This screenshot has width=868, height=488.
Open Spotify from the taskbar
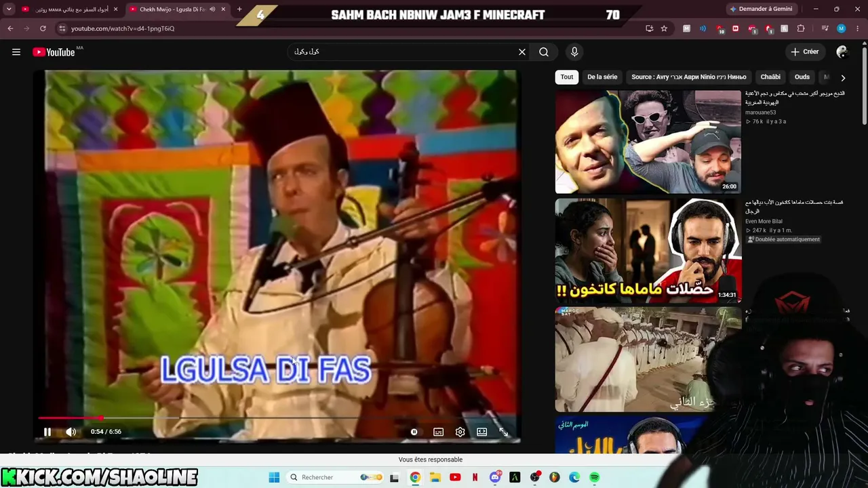595,478
